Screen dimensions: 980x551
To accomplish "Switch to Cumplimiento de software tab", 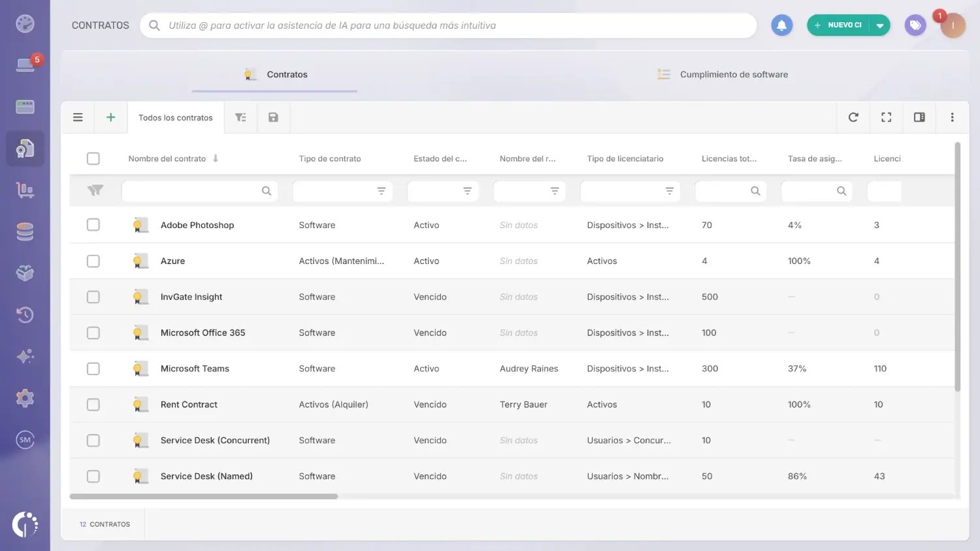I will pyautogui.click(x=723, y=75).
